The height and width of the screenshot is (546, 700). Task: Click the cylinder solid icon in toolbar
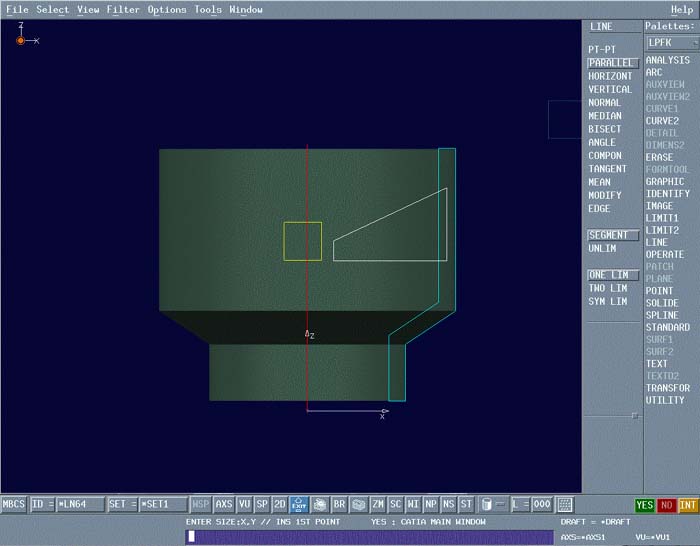[x=487, y=504]
